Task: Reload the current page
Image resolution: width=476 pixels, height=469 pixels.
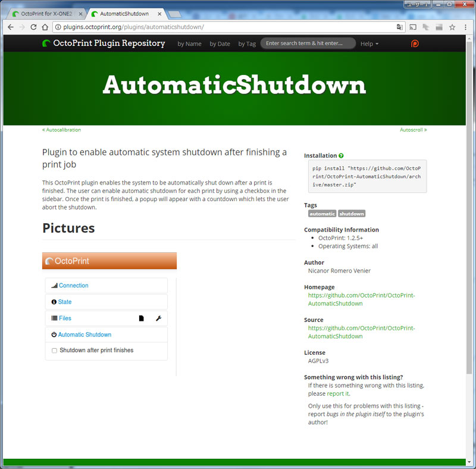Action: (x=33, y=27)
